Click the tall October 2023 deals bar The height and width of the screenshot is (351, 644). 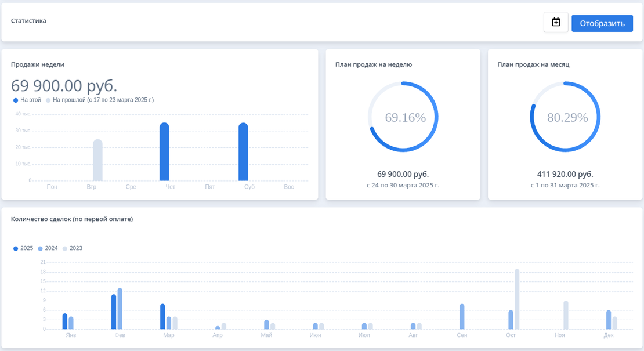[x=517, y=299]
